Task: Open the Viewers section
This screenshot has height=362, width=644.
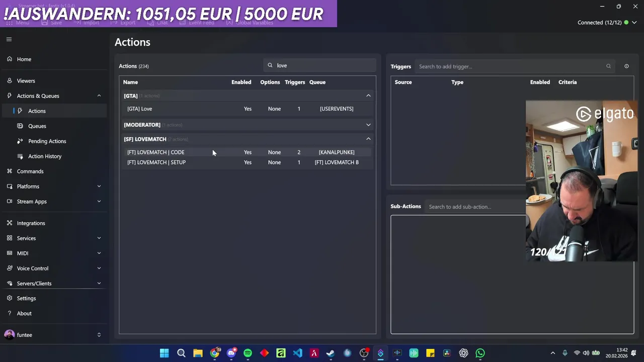Action: click(26, 81)
